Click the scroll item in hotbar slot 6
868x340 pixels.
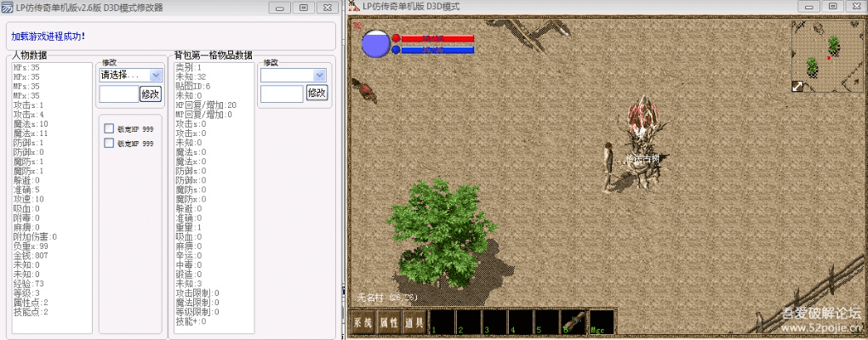point(574,323)
